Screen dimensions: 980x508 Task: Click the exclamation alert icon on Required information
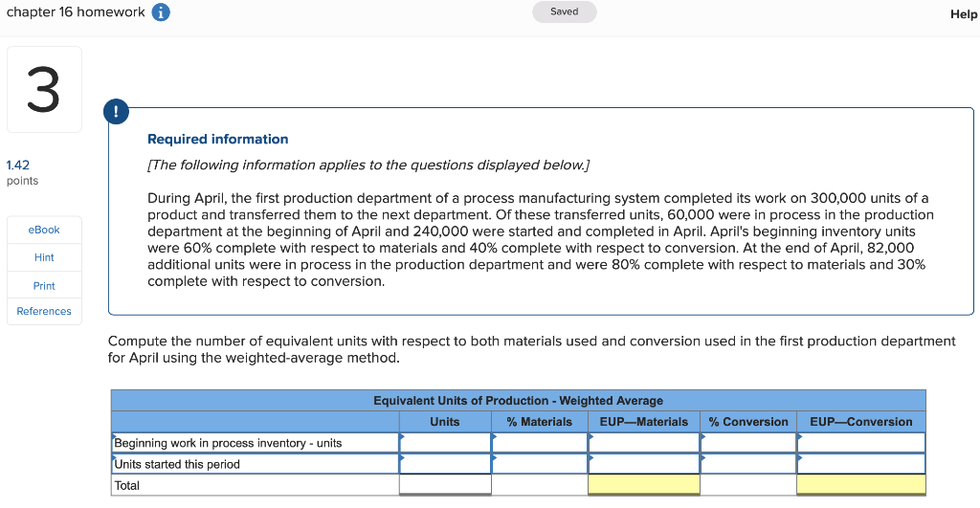pos(116,112)
